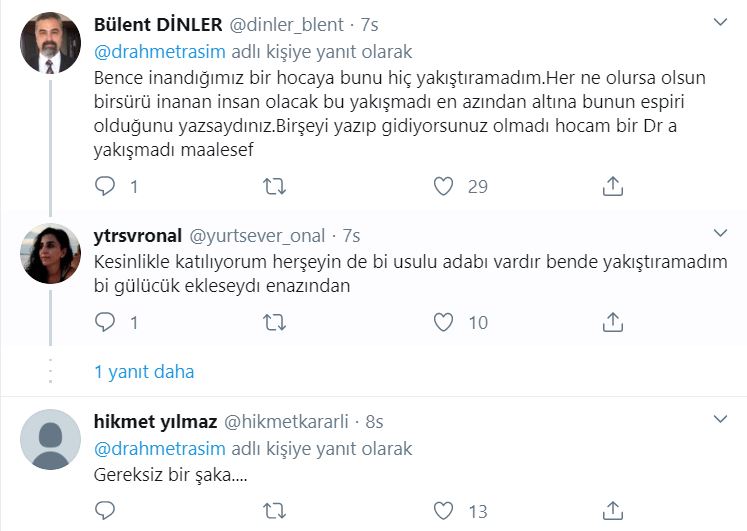The width and height of the screenshot is (747, 531).
Task: Like hikmet yılmaz's tweet
Action: (444, 511)
